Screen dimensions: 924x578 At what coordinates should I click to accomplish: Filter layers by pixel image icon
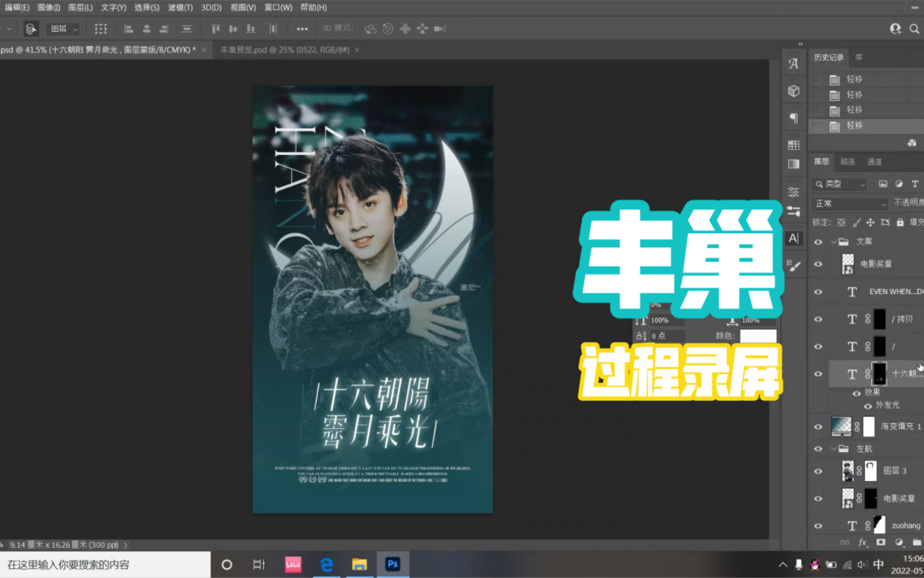tap(883, 184)
